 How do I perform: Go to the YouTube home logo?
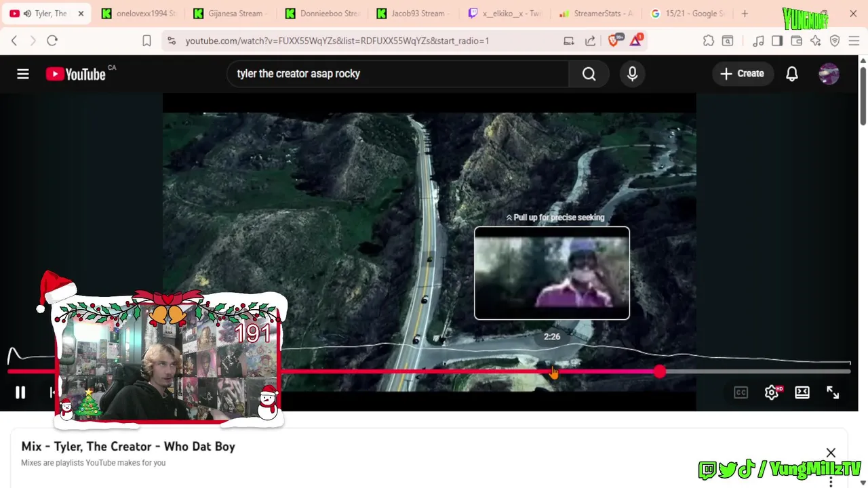75,74
